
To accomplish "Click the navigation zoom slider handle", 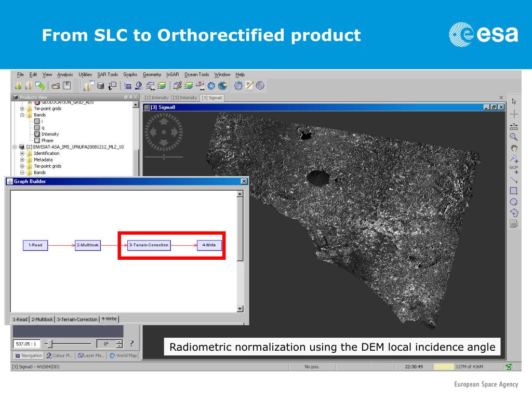I will 50,344.
